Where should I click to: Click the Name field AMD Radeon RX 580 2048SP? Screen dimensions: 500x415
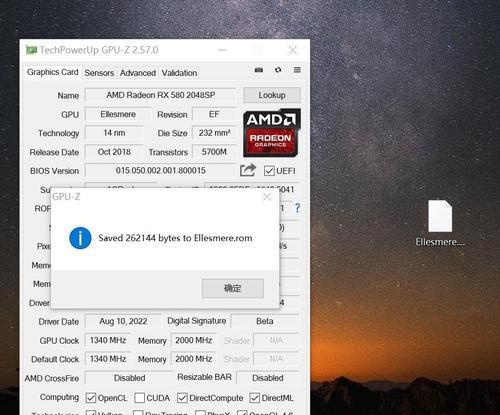[x=161, y=95]
